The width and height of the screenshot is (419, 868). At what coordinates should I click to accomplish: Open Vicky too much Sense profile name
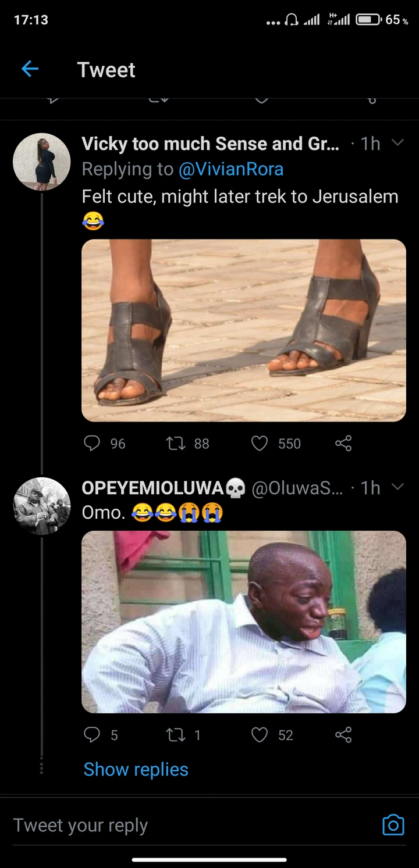210,144
